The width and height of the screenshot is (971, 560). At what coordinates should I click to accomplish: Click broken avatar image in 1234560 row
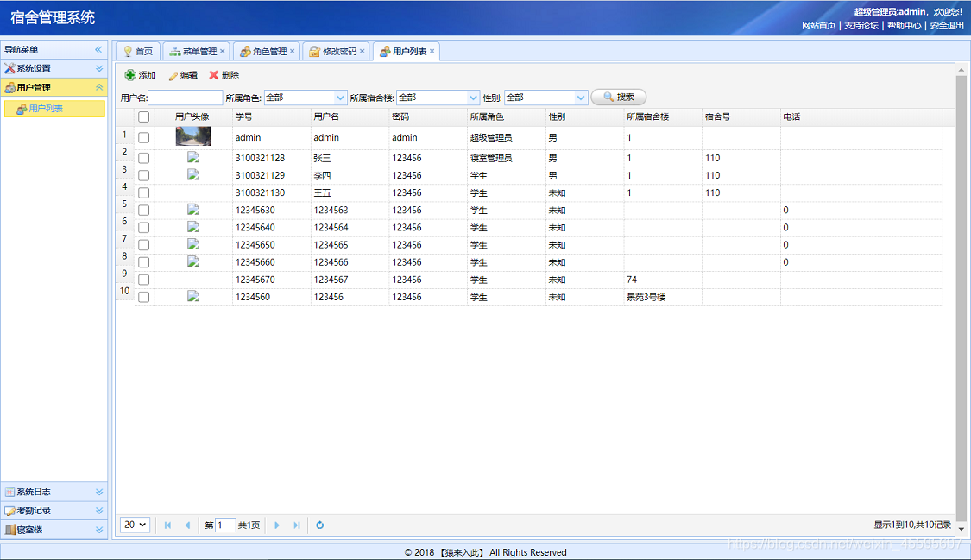pos(193,297)
